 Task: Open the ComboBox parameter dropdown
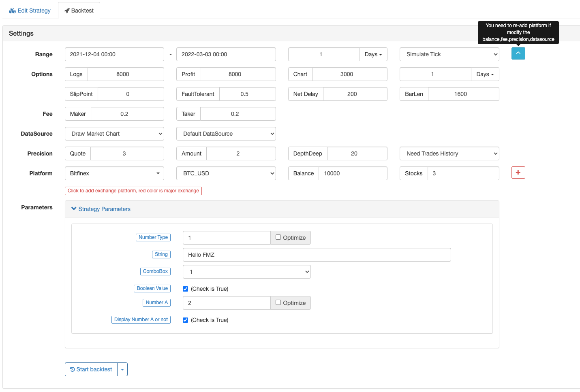[246, 272]
